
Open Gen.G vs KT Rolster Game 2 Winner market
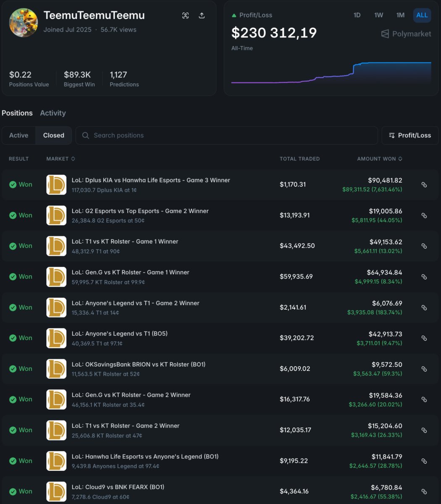[131, 395]
